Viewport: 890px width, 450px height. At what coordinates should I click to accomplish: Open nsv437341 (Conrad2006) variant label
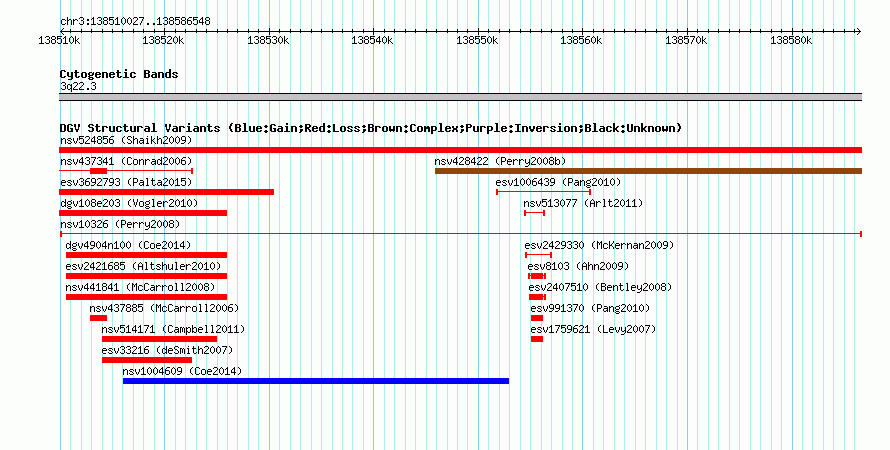126,161
